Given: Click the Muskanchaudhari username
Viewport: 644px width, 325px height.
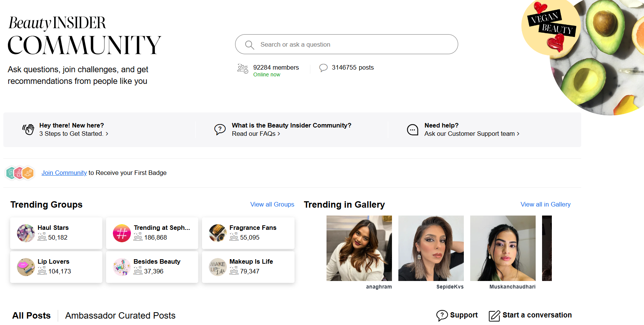Looking at the screenshot, I should (x=512, y=287).
